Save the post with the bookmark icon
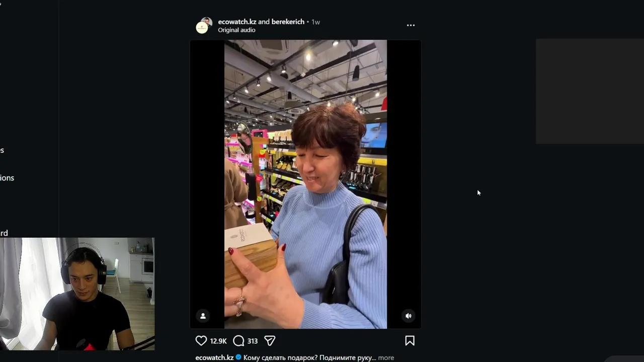 (410, 341)
